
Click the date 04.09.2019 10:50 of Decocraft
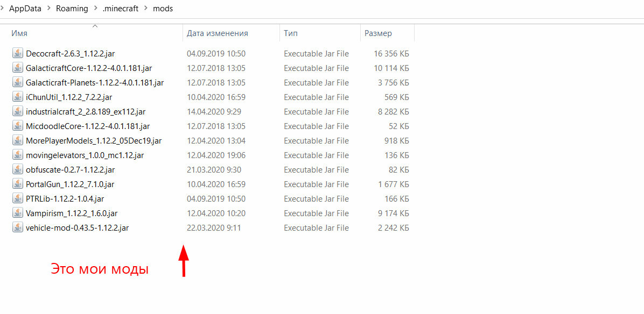tap(216, 53)
